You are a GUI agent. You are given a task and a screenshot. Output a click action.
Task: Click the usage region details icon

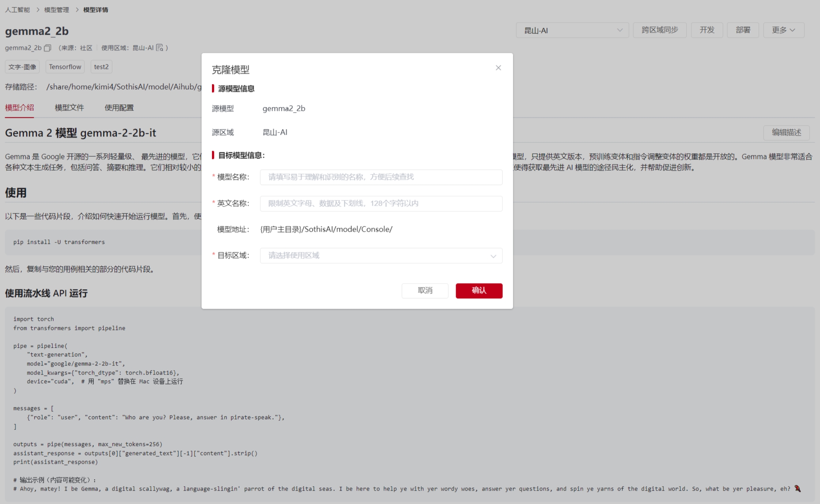point(159,48)
